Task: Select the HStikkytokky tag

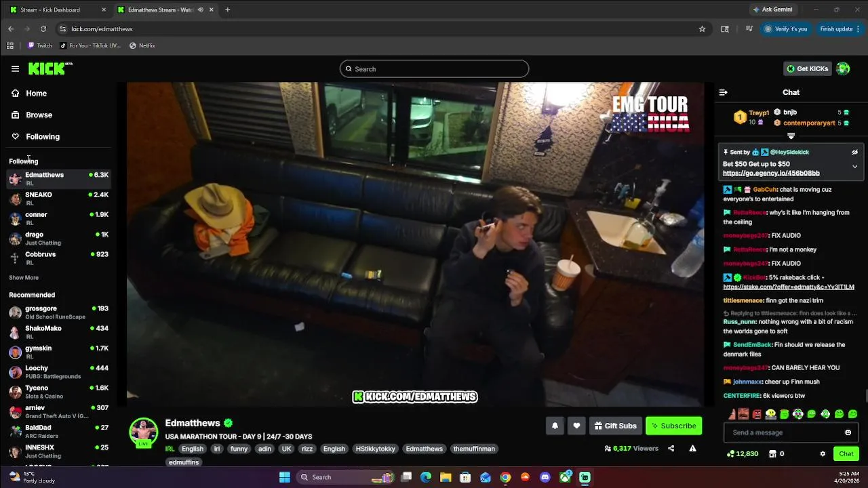Action: 375,449
